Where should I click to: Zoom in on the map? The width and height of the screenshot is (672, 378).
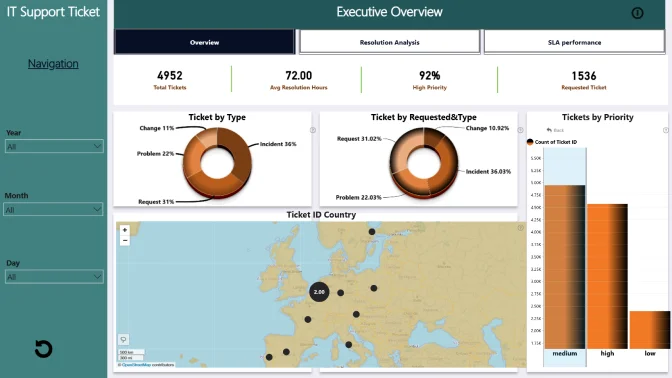click(125, 230)
